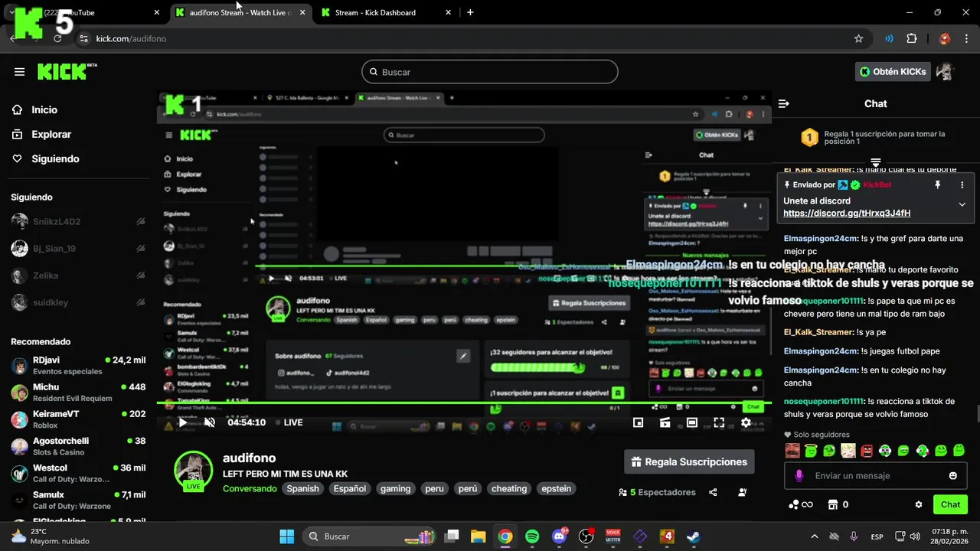Open the audifono channel avatar

click(x=193, y=470)
